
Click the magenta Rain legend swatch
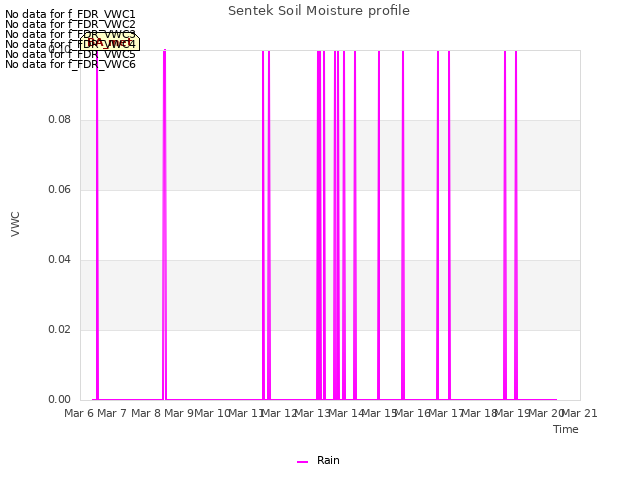tap(302, 462)
